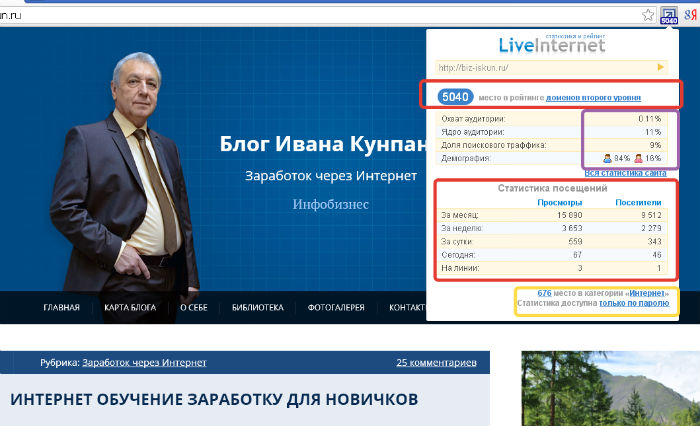
Task: Click the forest landscape thumbnail
Action: tap(610, 388)
